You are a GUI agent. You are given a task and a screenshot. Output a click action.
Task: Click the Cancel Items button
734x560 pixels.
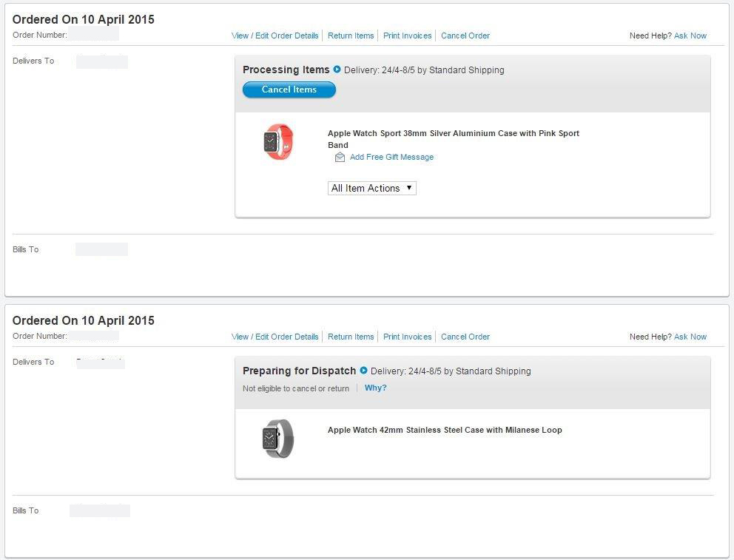[x=289, y=90]
